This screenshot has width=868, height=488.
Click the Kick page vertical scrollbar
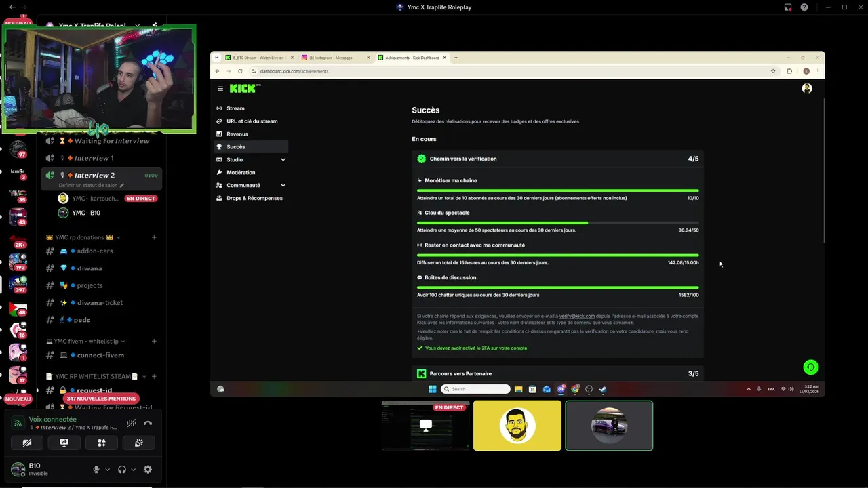click(x=823, y=169)
